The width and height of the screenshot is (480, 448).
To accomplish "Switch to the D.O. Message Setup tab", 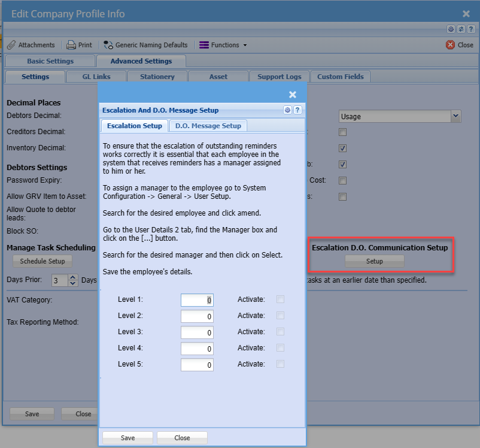I will click(208, 126).
